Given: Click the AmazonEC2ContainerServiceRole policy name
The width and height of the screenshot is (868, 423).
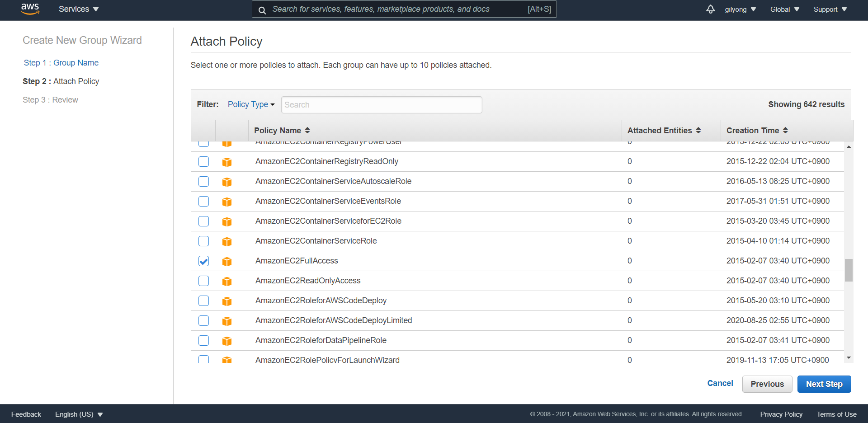Looking at the screenshot, I should (316, 241).
